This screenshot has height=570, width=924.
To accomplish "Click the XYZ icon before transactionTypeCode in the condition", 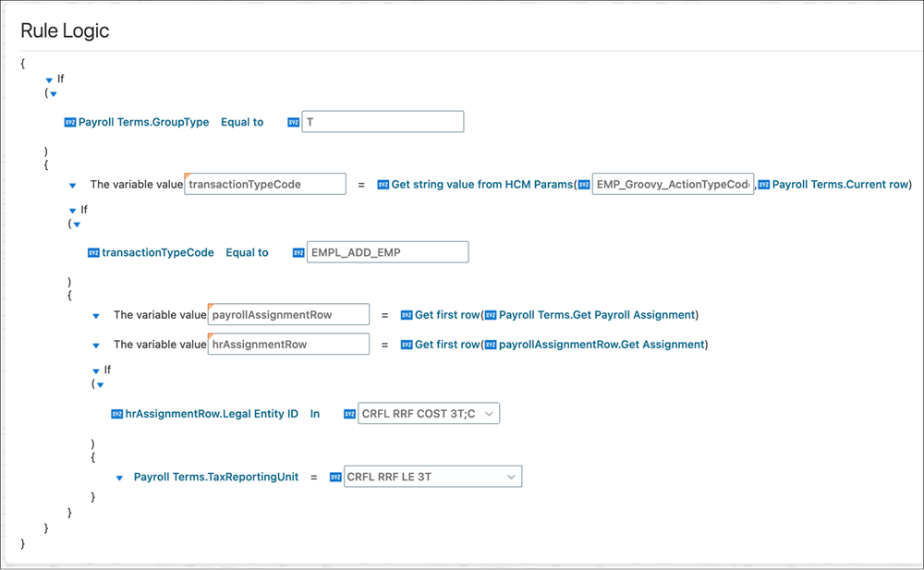I will (x=95, y=251).
